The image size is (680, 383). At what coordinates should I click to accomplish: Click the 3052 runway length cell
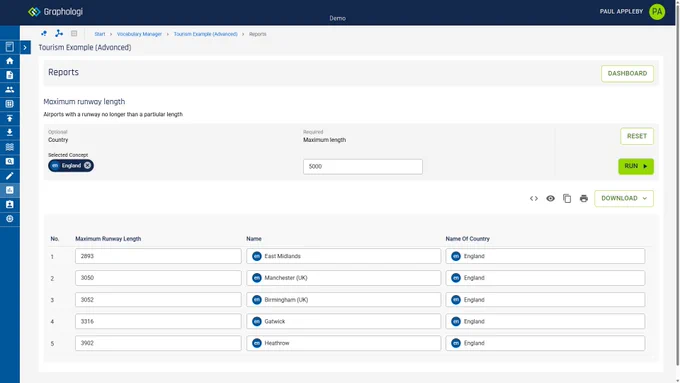click(x=158, y=299)
